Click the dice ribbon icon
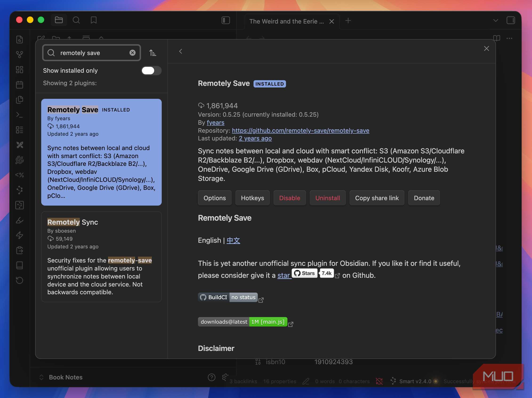 (20, 205)
